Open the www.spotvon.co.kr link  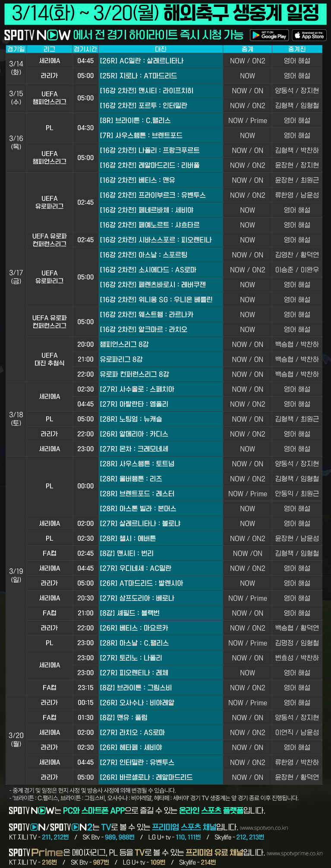click(x=264, y=828)
